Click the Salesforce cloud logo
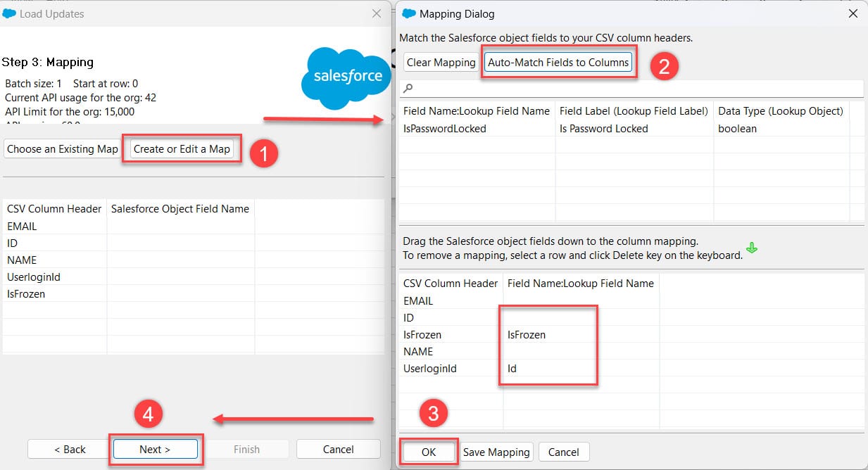The width and height of the screenshot is (868, 470). point(346,77)
